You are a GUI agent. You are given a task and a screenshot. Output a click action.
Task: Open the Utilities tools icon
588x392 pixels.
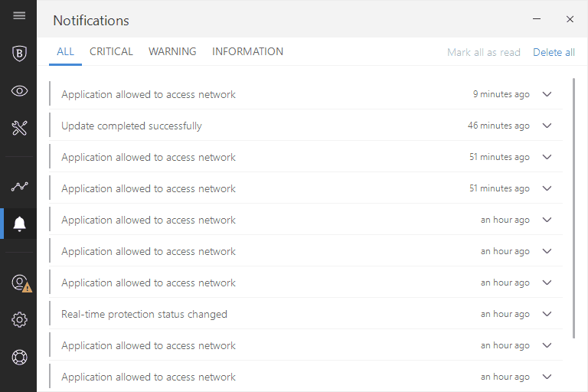coord(19,128)
